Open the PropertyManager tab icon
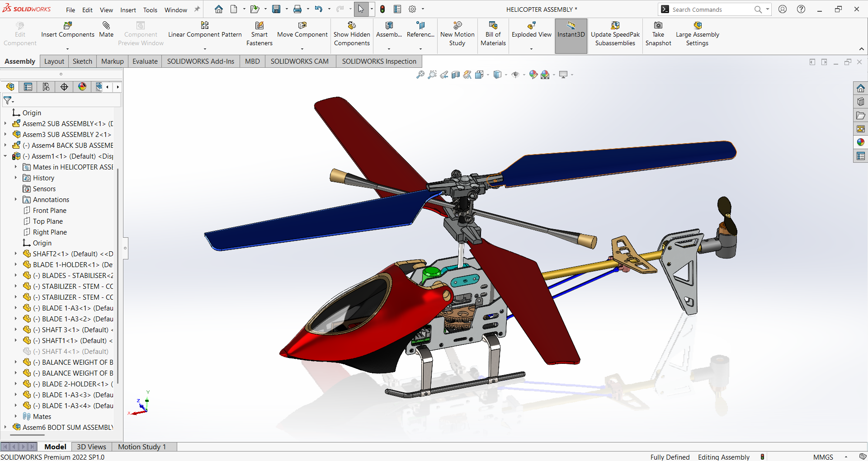Screen dimensions: 868x461 click(28, 87)
